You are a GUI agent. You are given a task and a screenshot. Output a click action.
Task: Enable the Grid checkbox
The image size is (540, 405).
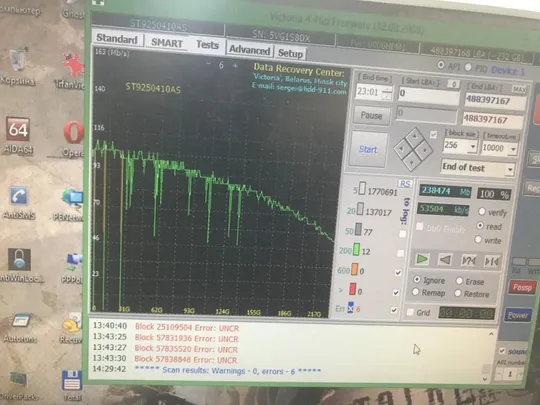coord(410,312)
